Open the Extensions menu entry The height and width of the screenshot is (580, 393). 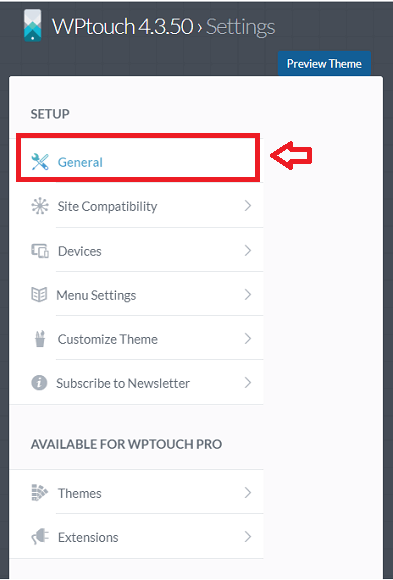[x=136, y=536]
